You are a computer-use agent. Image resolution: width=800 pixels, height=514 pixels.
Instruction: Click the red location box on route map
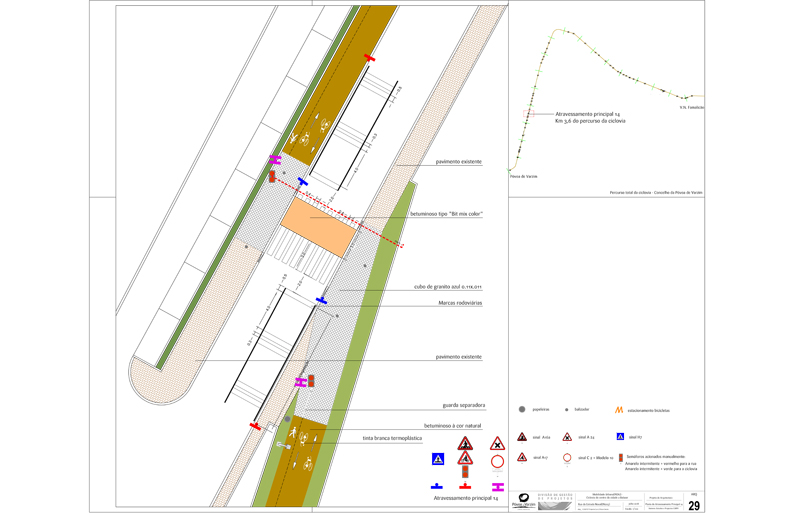528,114
